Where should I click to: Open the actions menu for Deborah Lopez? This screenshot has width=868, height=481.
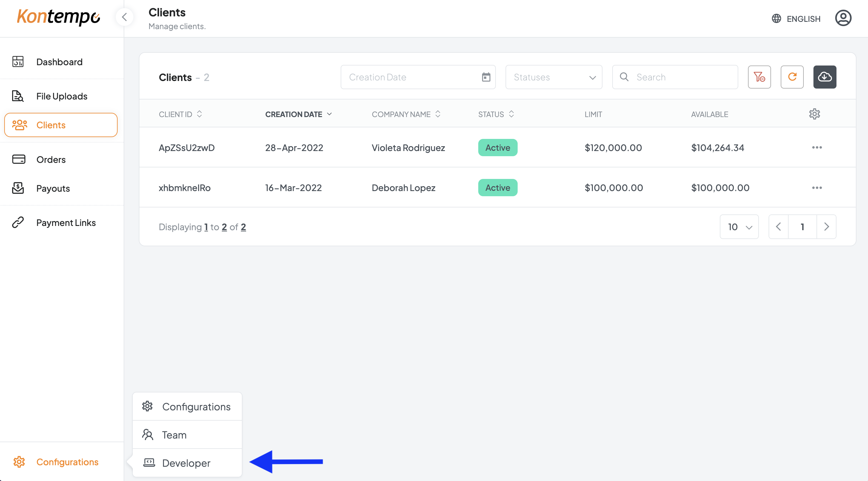pos(816,188)
